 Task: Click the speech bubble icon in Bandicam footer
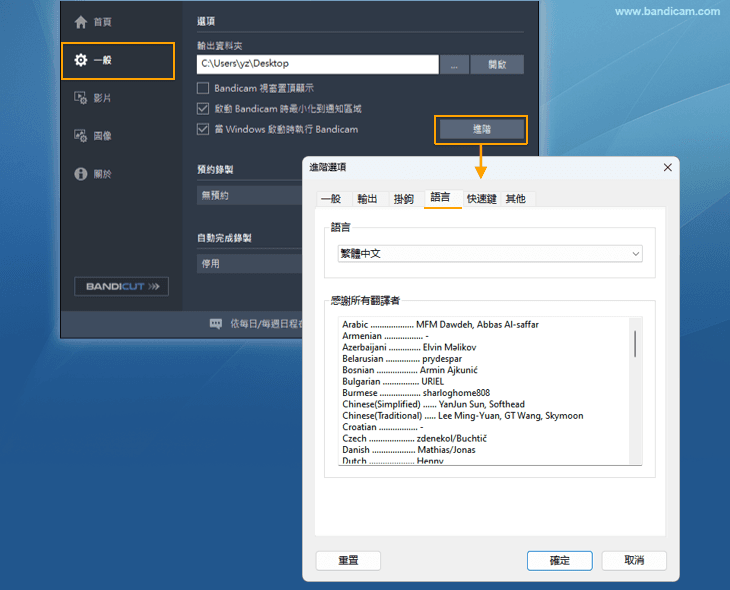point(216,324)
